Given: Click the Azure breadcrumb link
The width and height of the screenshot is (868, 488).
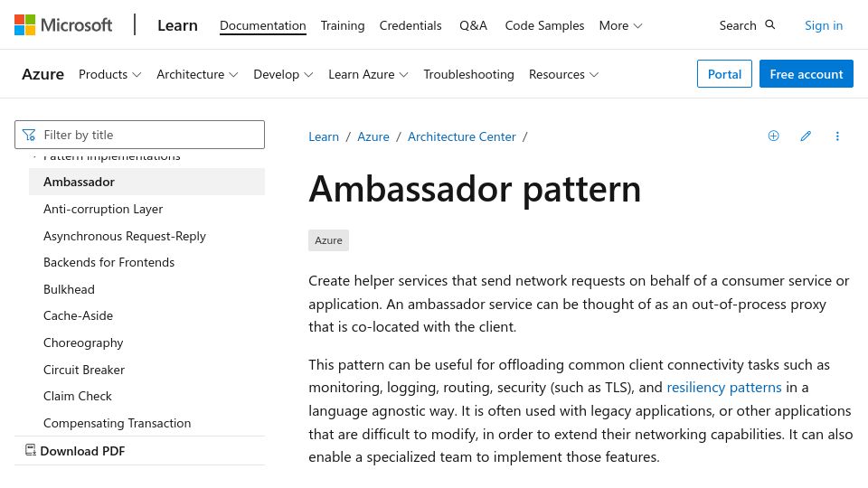Looking at the screenshot, I should [x=373, y=136].
